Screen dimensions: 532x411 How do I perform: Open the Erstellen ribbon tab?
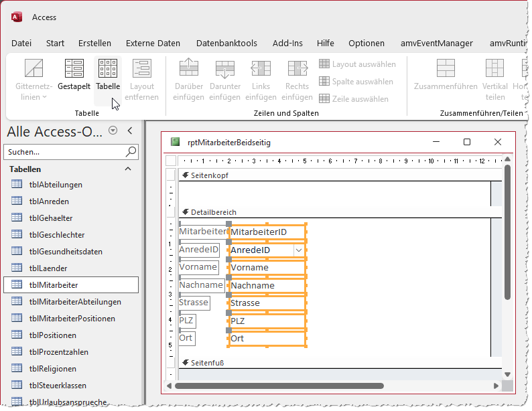click(x=94, y=43)
